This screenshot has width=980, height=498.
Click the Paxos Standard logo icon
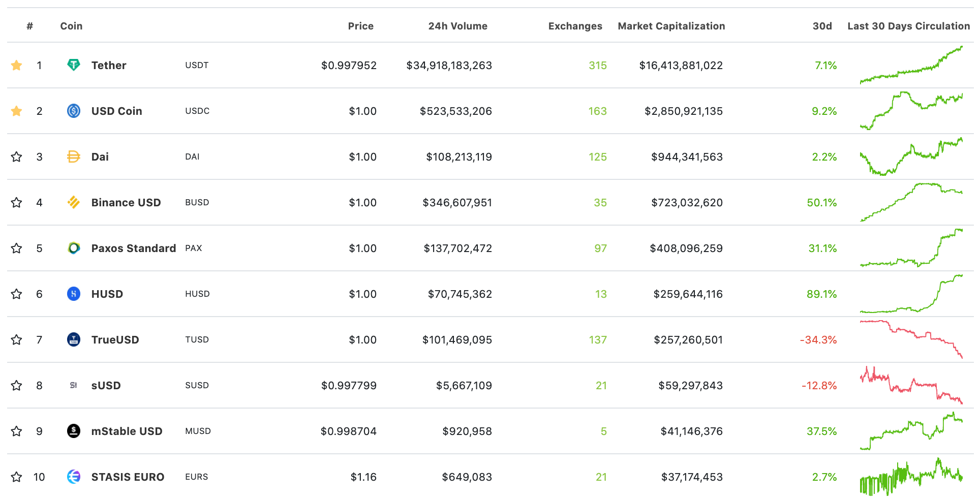[x=74, y=248]
